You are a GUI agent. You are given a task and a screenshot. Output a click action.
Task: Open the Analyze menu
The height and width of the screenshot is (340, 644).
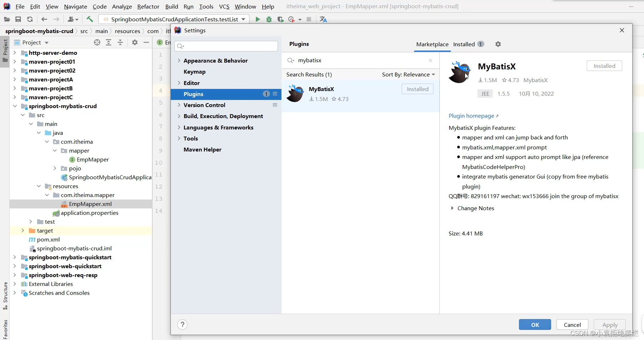point(122,6)
